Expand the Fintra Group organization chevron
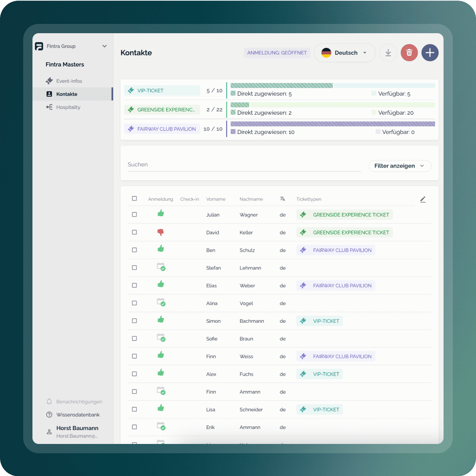 click(x=104, y=46)
